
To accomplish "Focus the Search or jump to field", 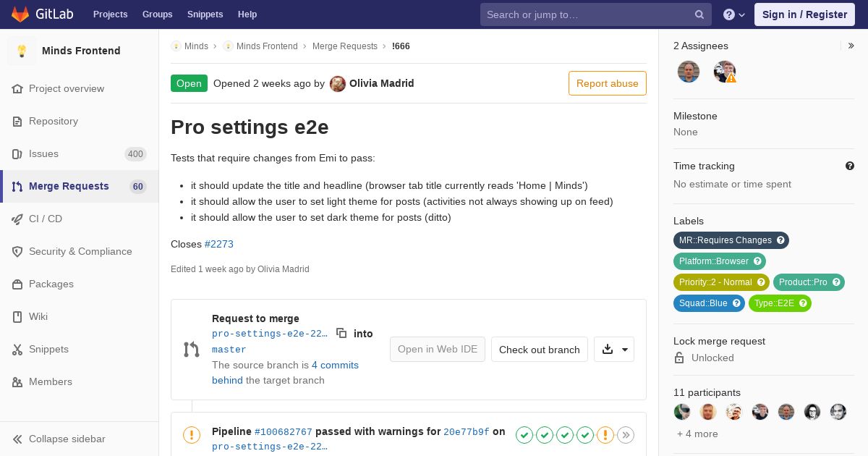I will point(596,14).
